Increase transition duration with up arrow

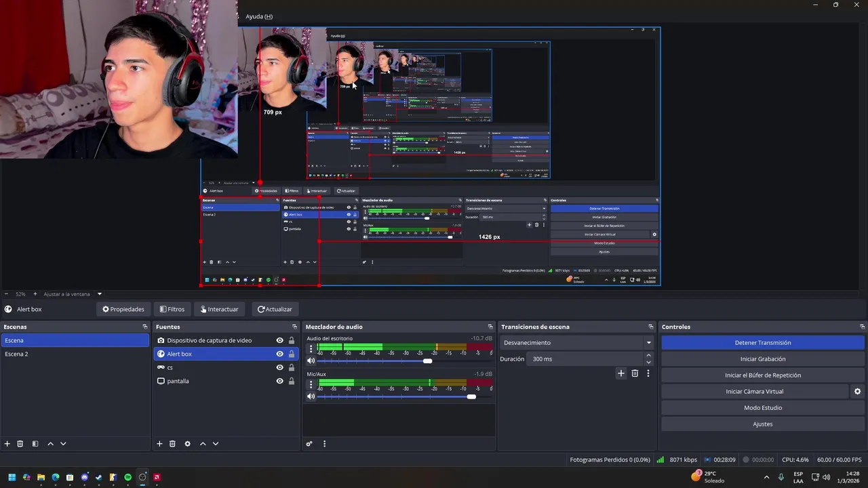click(x=648, y=355)
